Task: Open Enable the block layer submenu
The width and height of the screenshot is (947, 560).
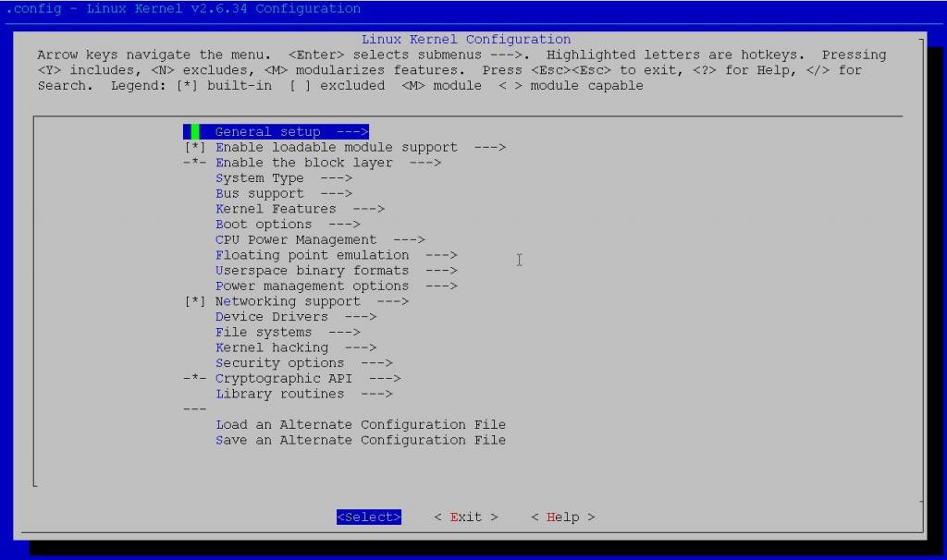Action: tap(328, 163)
